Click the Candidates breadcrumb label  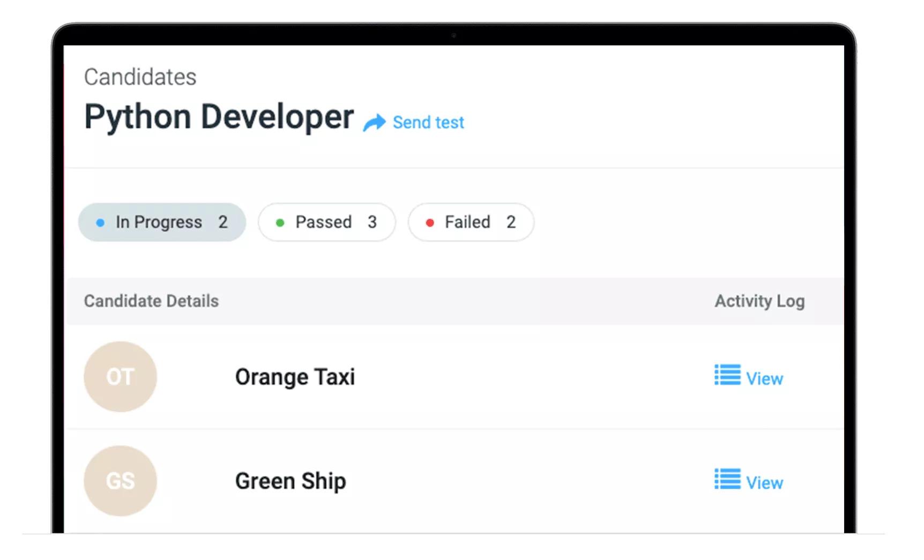tap(140, 77)
